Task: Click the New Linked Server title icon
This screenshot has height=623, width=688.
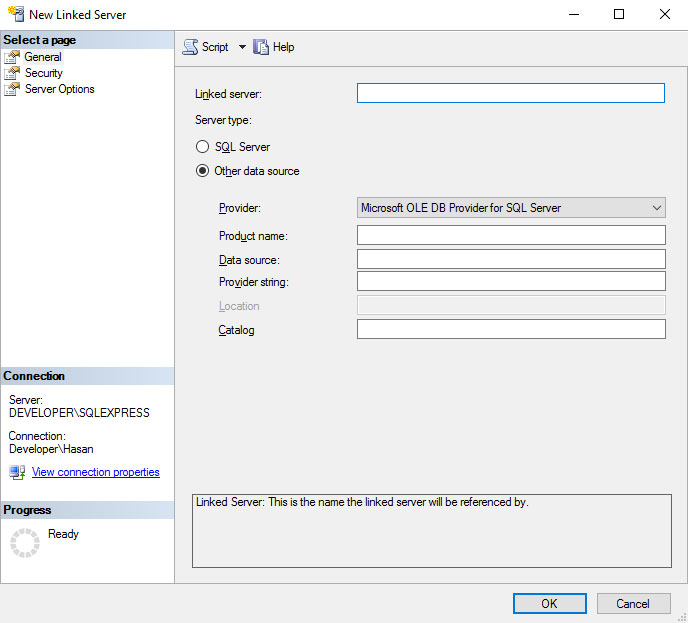Action: [16, 14]
